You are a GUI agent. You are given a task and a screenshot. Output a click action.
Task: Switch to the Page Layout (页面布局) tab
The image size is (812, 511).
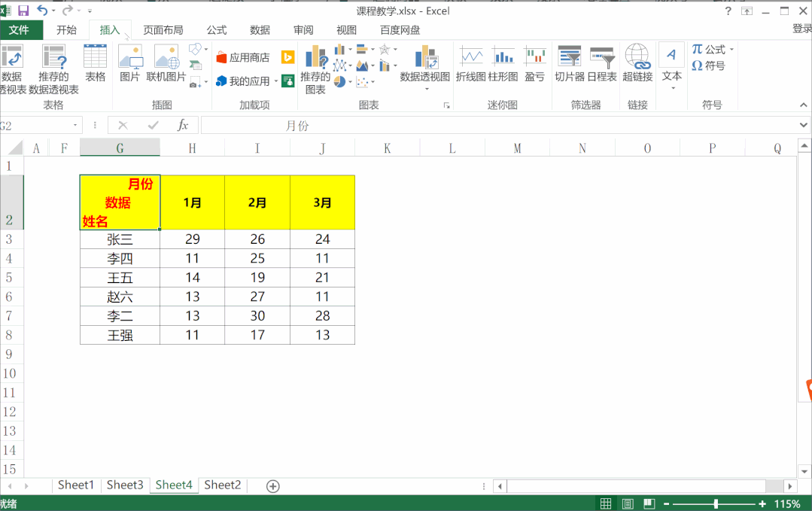click(163, 30)
